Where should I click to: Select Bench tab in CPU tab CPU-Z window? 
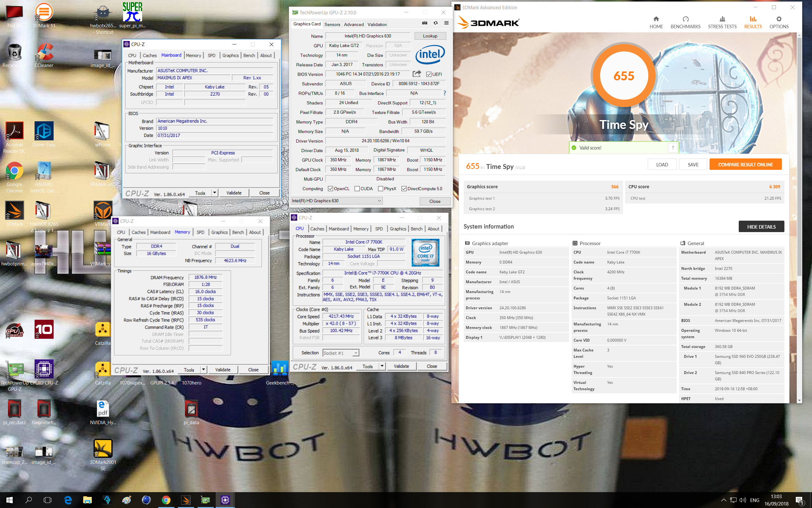(416, 229)
